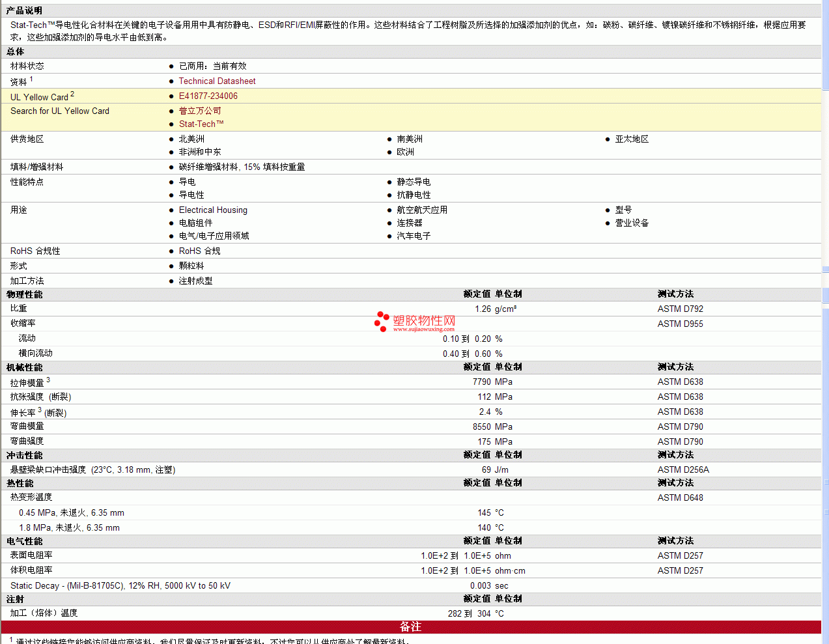Click the red 备注 banner heading
The width and height of the screenshot is (829, 644).
410,626
